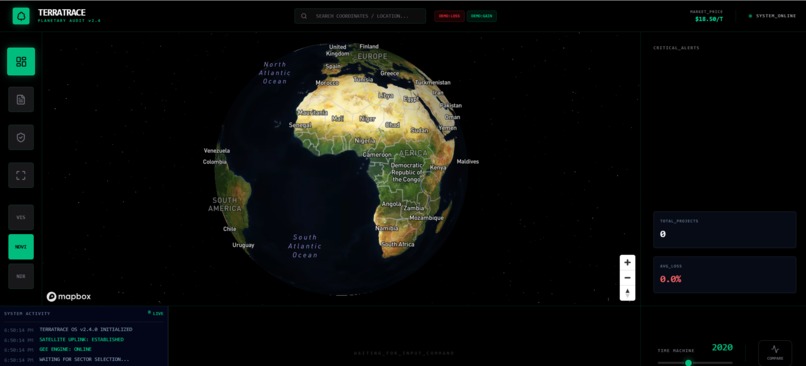Focus the Search Coordinates / Location field

pyautogui.click(x=360, y=16)
